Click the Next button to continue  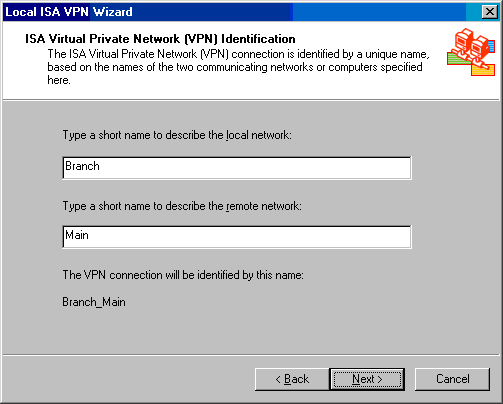(x=367, y=379)
